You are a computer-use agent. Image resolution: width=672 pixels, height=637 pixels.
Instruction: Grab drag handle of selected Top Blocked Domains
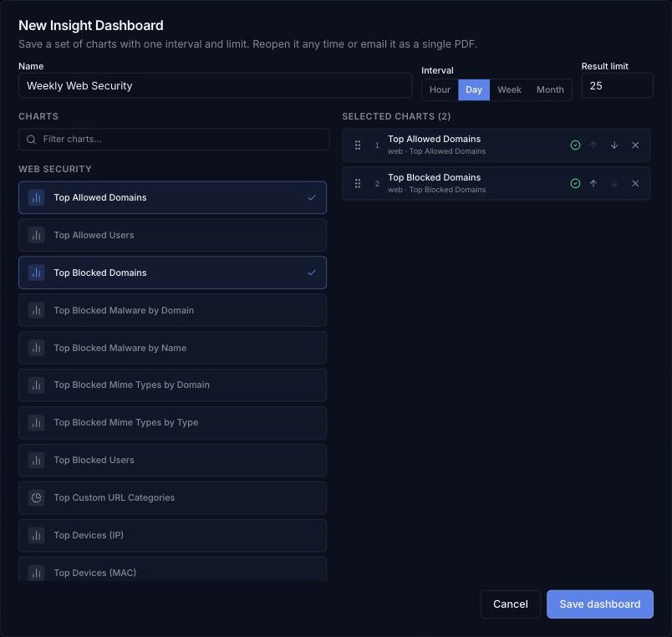point(358,183)
